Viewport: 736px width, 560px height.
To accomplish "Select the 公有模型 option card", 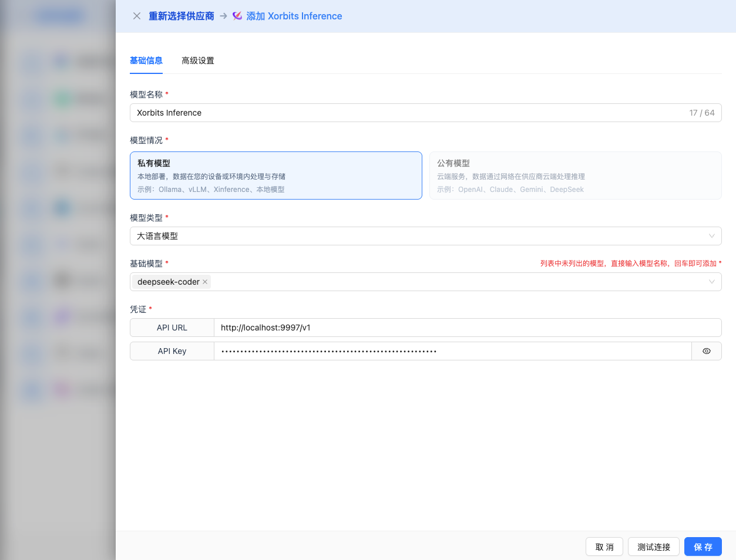I will click(x=575, y=176).
